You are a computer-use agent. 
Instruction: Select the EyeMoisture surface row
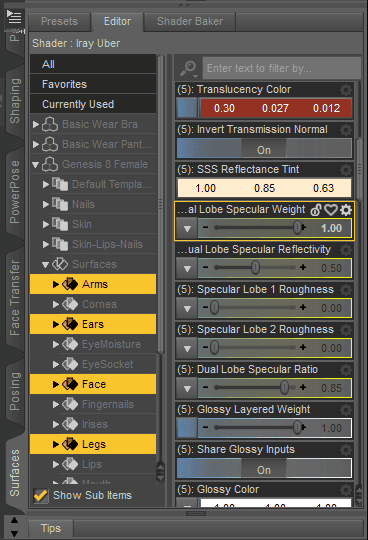click(93, 344)
